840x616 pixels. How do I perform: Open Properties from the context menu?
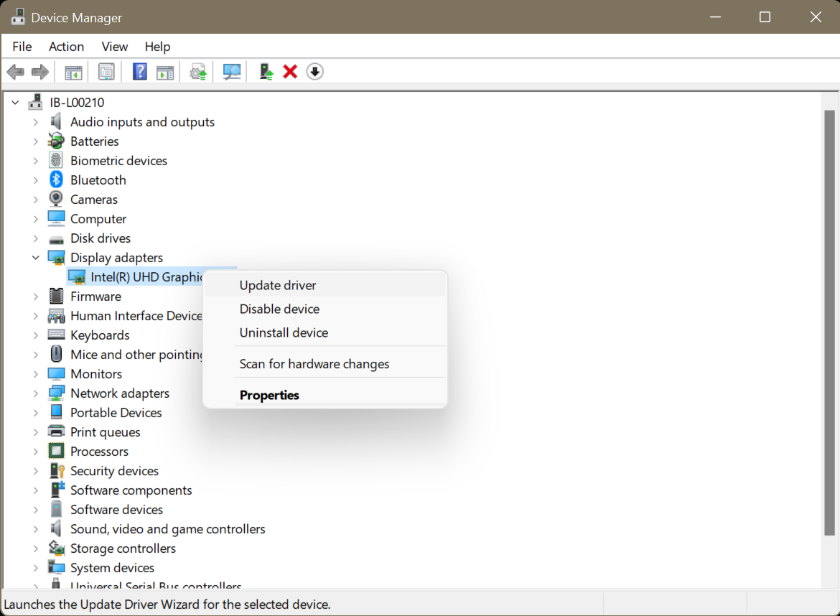point(325,395)
